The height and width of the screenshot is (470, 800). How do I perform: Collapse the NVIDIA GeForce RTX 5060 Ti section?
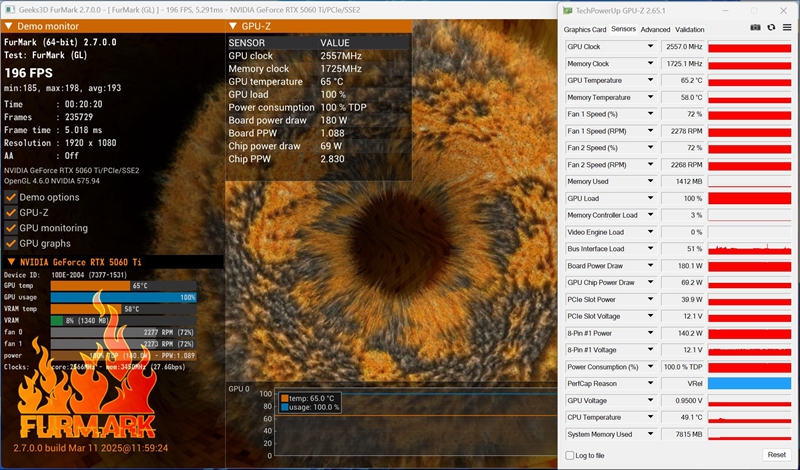click(x=10, y=262)
